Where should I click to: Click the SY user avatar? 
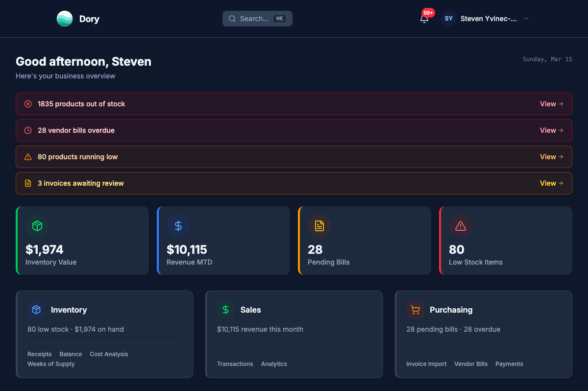click(x=448, y=19)
